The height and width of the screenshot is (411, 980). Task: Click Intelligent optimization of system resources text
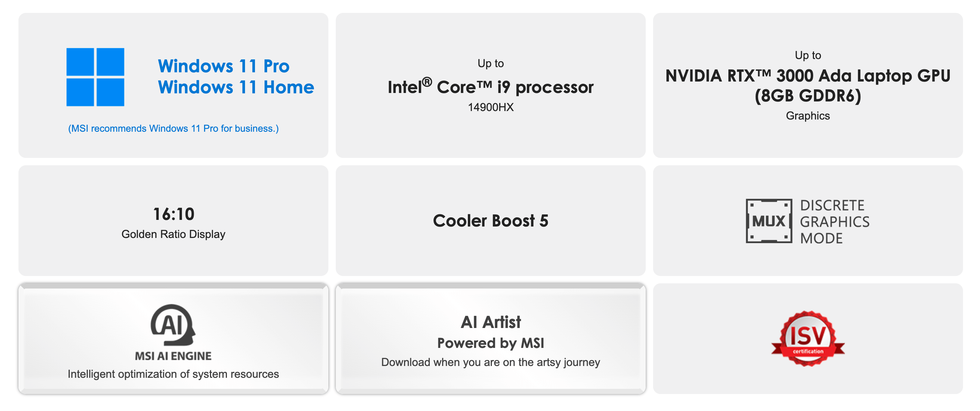pyautogui.click(x=173, y=374)
